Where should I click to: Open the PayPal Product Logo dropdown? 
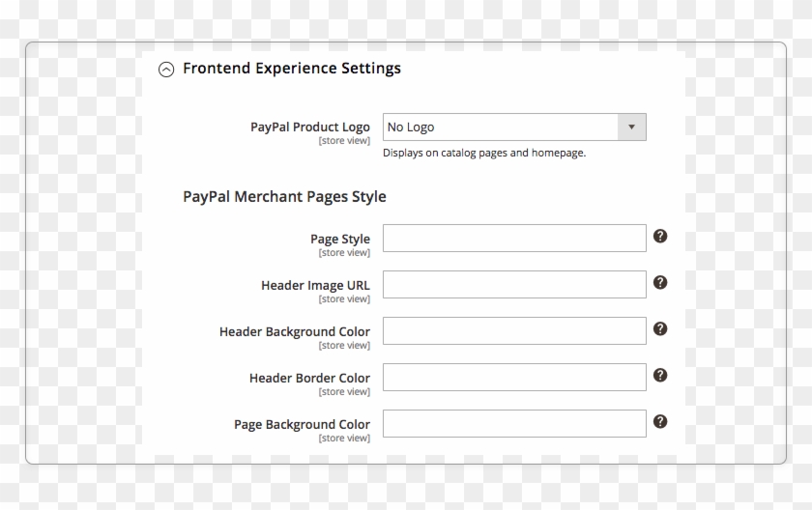514,127
